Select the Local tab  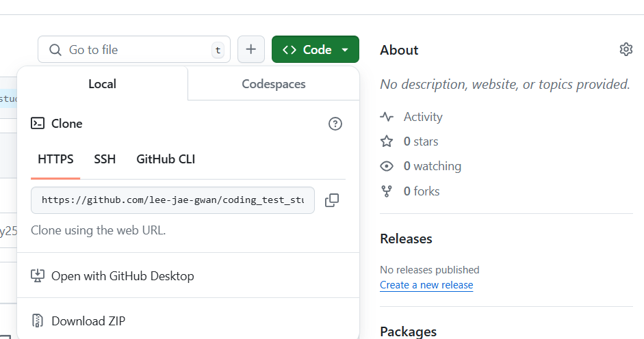click(102, 84)
